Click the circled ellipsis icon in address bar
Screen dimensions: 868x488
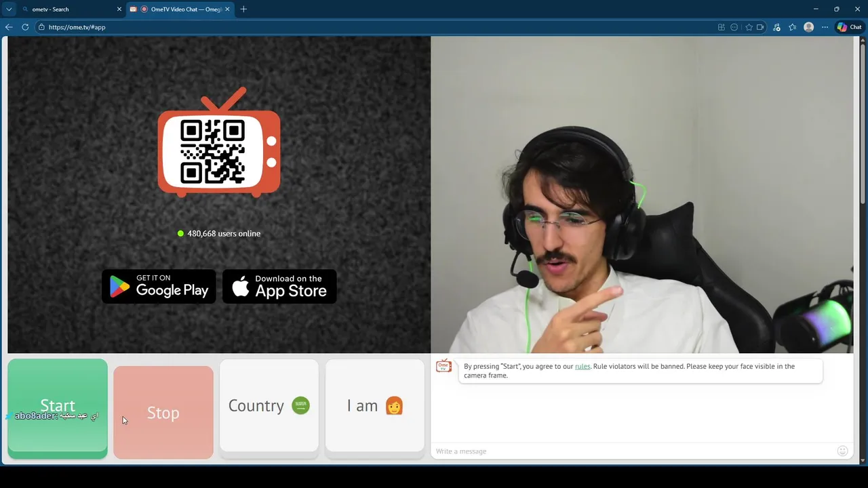click(x=734, y=27)
